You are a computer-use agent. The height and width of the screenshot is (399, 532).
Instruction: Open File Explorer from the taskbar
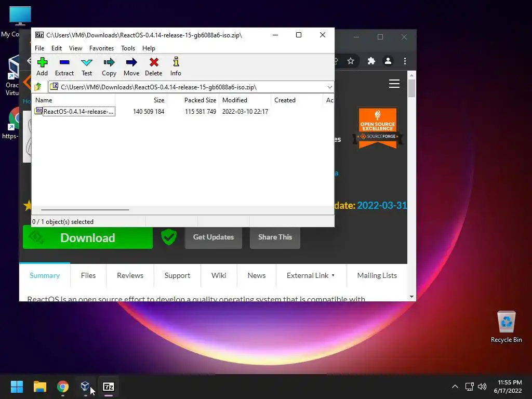pyautogui.click(x=39, y=387)
